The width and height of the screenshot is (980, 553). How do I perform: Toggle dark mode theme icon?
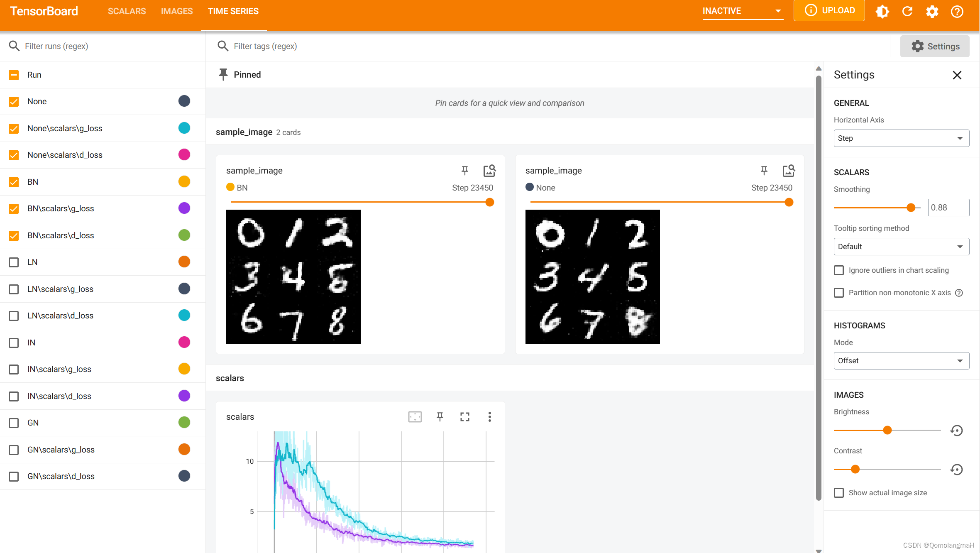pyautogui.click(x=882, y=11)
